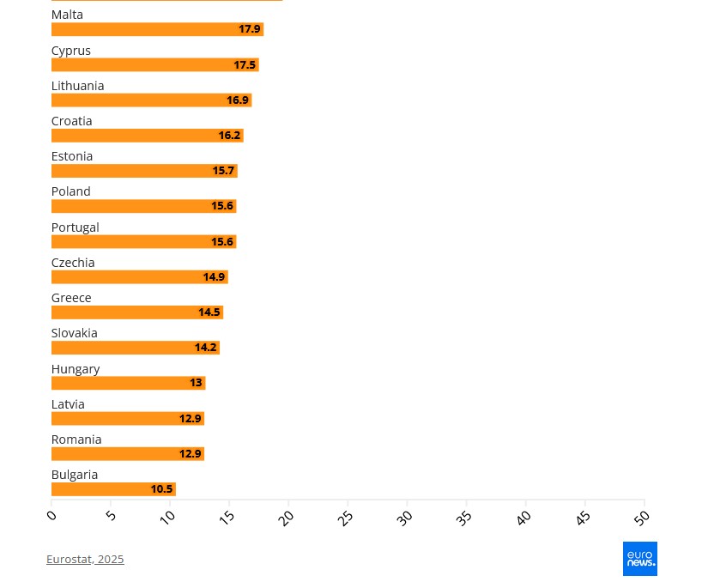Image resolution: width=714 pixels, height=588 pixels.
Task: Select the Lithuania bar with 16.9
Action: 151,100
